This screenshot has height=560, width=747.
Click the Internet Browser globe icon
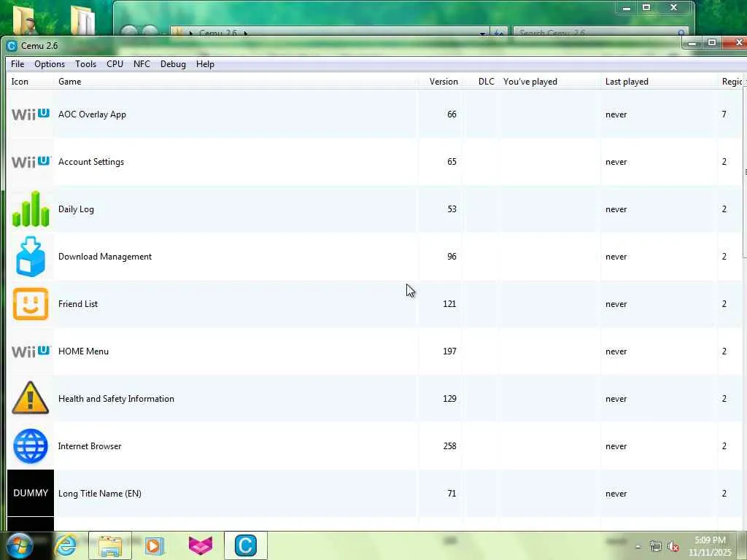(31, 446)
